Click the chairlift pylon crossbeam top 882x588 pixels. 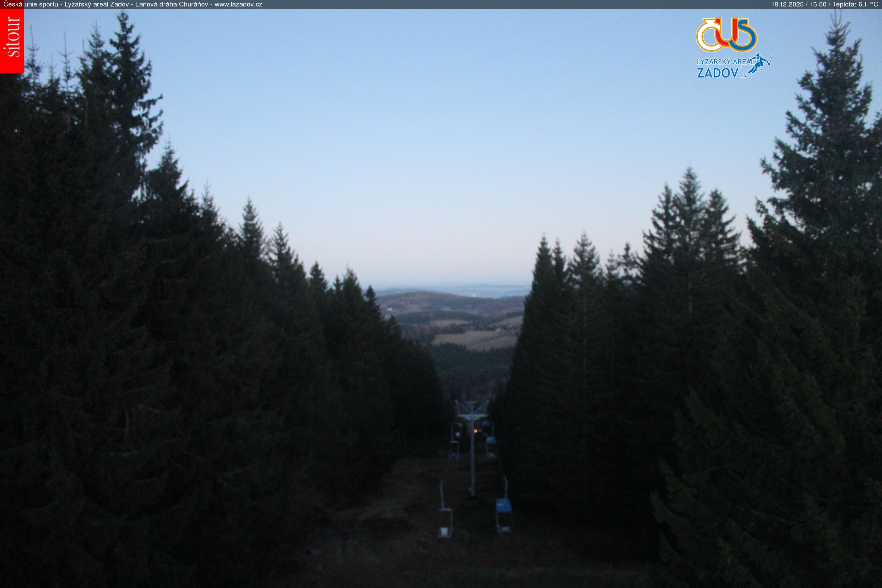(472, 415)
